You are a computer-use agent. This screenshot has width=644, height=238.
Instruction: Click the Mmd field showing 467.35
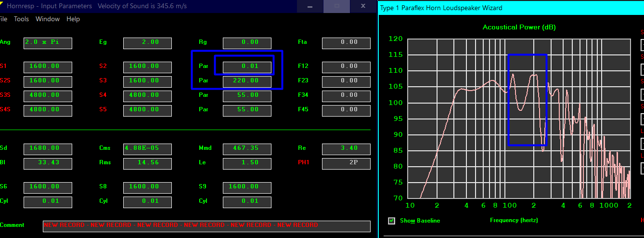[x=247, y=149]
